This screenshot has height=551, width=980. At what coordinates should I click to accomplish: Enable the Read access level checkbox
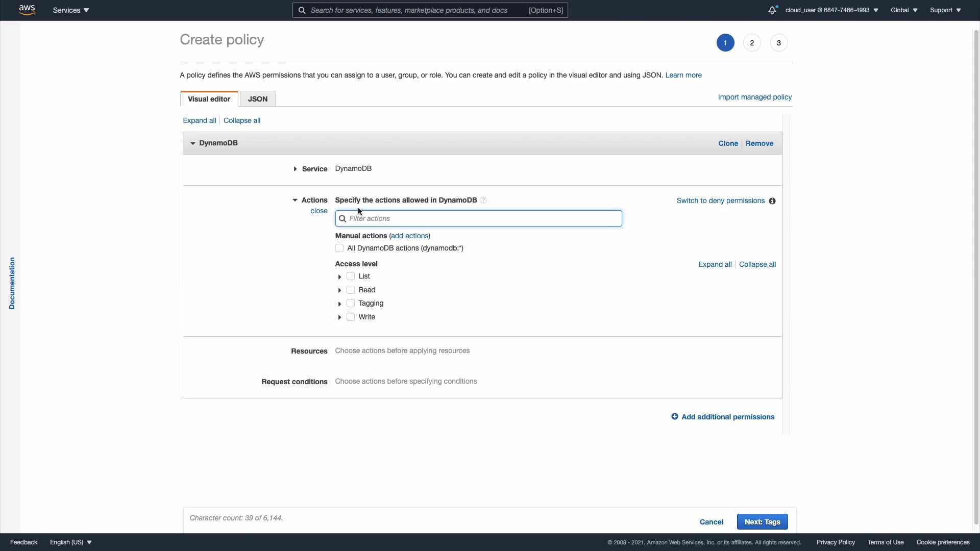click(x=351, y=290)
